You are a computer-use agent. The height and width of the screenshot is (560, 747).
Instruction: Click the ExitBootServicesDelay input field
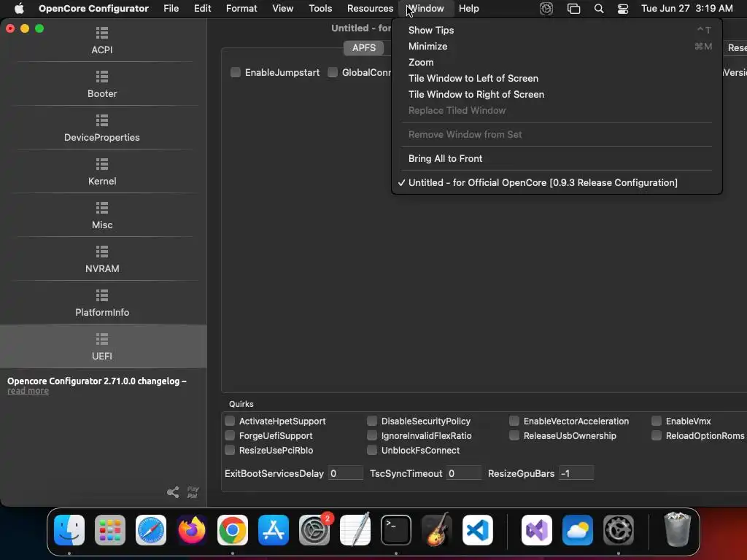click(345, 473)
